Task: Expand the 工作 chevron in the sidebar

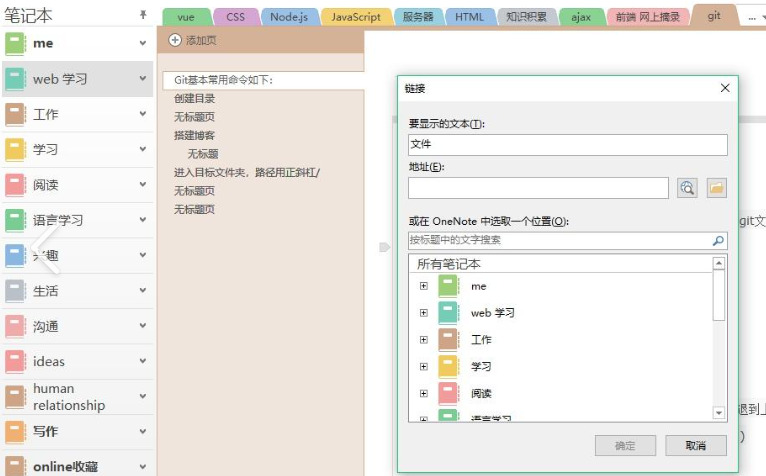Action: click(x=143, y=114)
